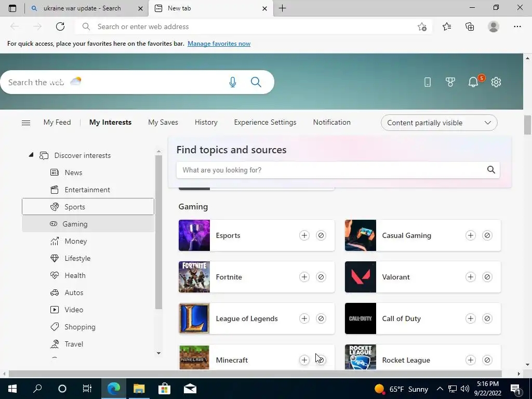Open the mobile phone icon in header
Viewport: 532px width, 399px height.
(428, 82)
